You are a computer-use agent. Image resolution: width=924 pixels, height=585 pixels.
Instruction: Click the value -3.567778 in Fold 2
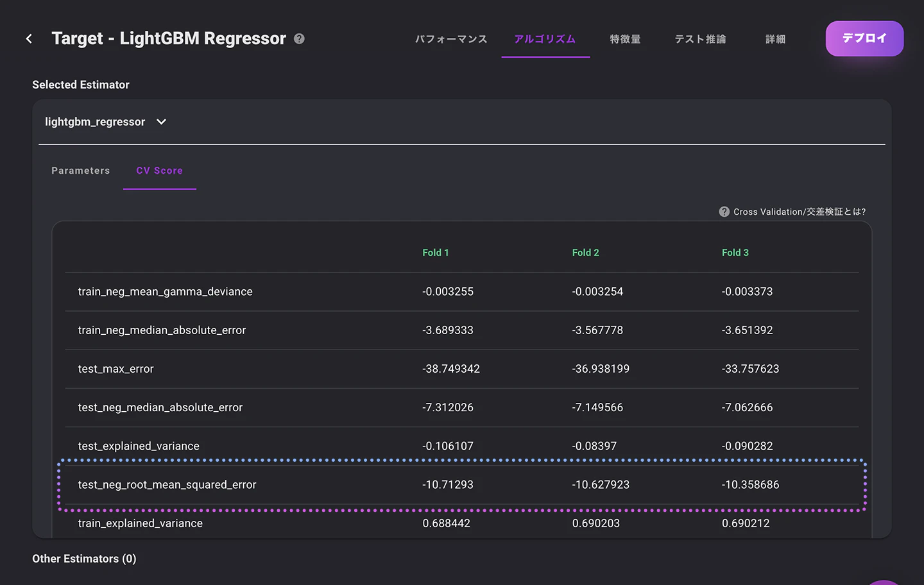597,330
